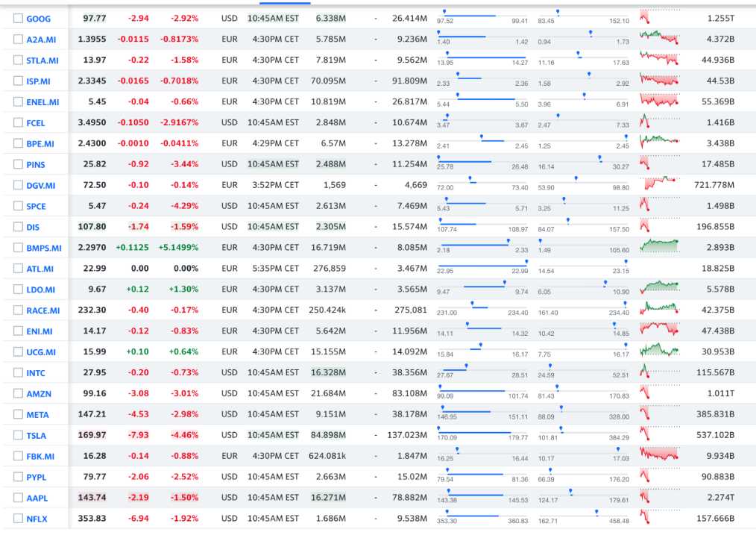Open the DGV.MI ticker link

(40, 185)
